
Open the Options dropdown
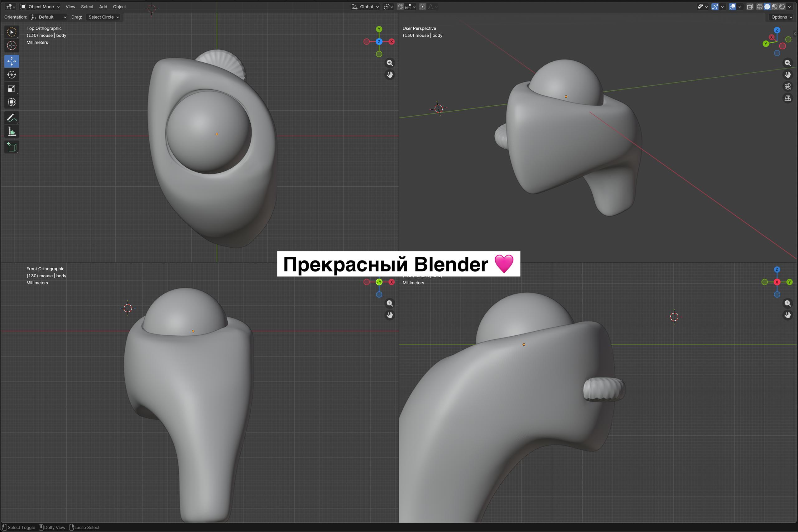pyautogui.click(x=781, y=17)
